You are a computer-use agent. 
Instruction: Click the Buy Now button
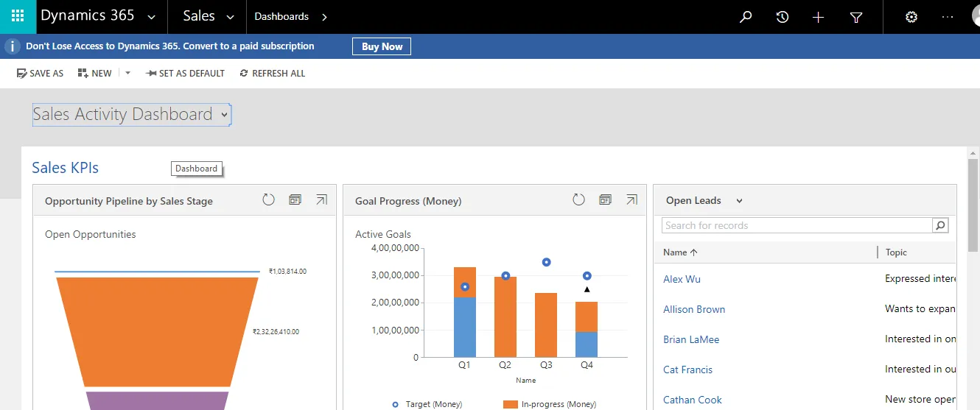pyautogui.click(x=382, y=46)
